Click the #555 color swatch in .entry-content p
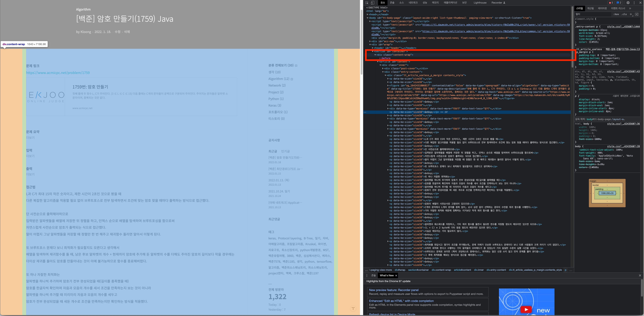This screenshot has width=644, height=316. pos(590,42)
